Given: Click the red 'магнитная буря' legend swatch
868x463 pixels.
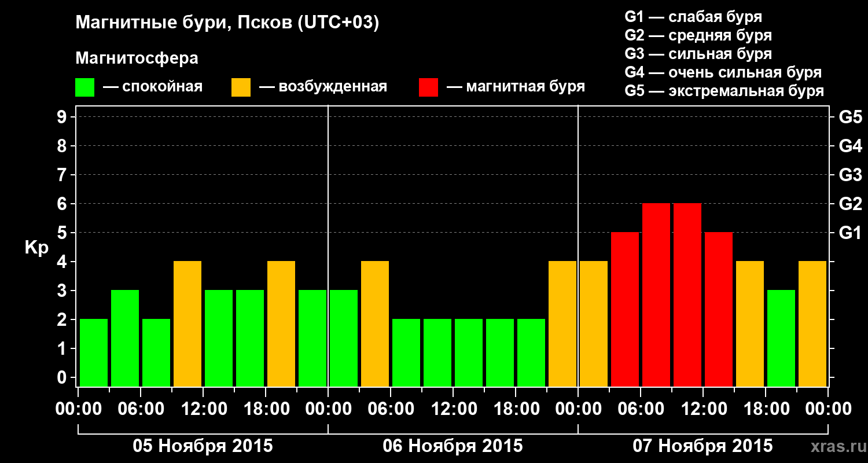Looking at the screenshot, I should click(429, 87).
